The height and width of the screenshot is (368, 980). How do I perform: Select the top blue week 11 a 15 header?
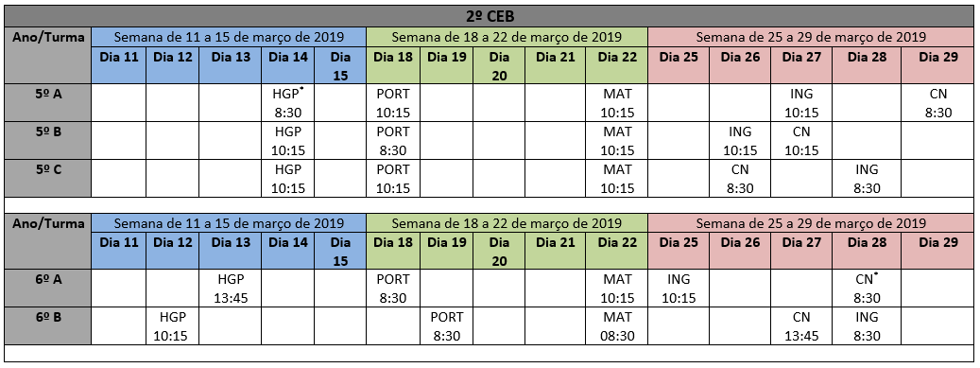(x=229, y=36)
